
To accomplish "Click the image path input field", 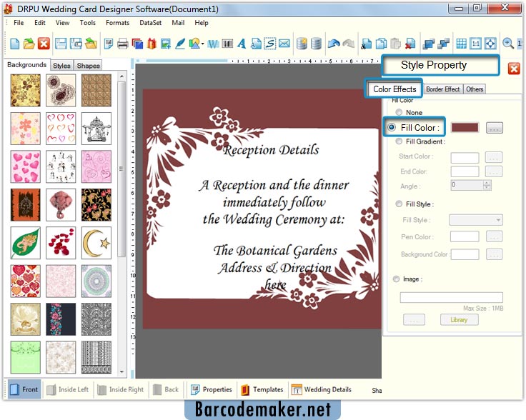I will click(451, 297).
